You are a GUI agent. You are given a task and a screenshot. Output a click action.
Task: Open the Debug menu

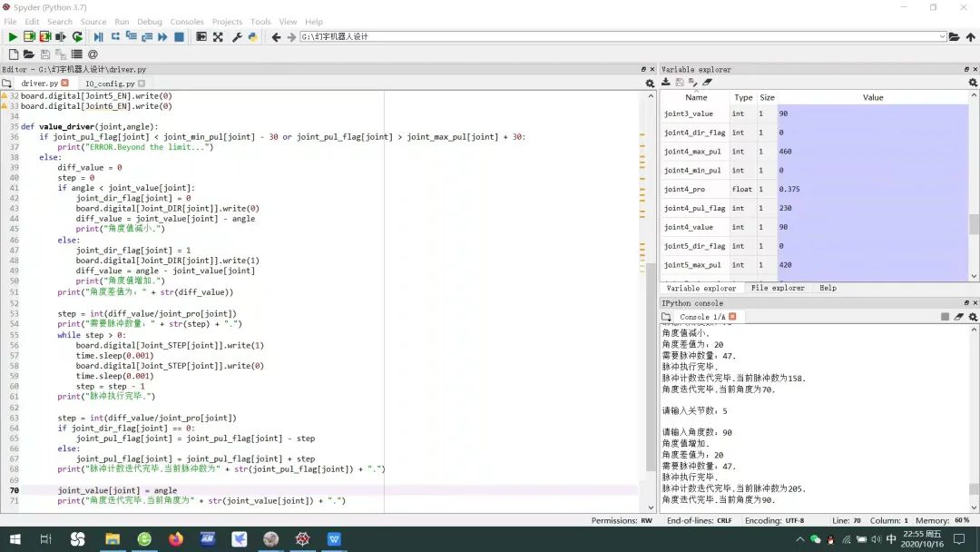(150, 21)
